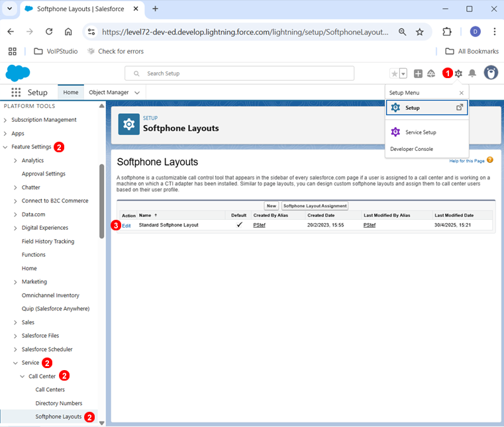Viewport: 504px width, 427px height.
Task: Click the Help for this Page question icon
Action: (x=490, y=160)
